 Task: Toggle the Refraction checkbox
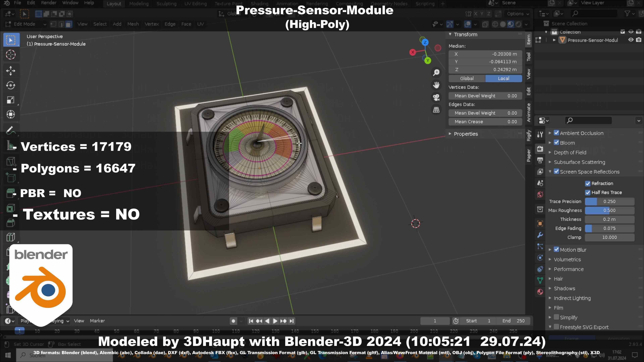[588, 184]
